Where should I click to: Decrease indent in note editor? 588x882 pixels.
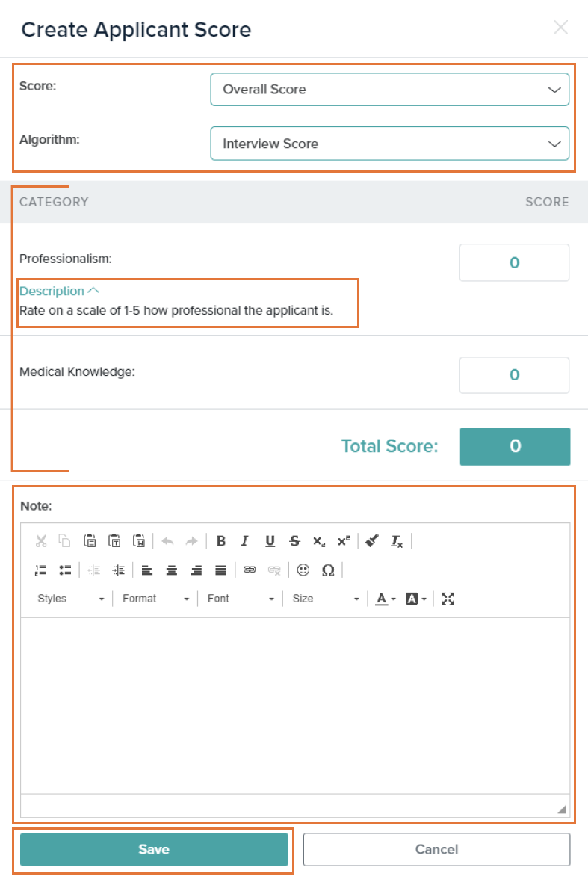[x=94, y=570]
